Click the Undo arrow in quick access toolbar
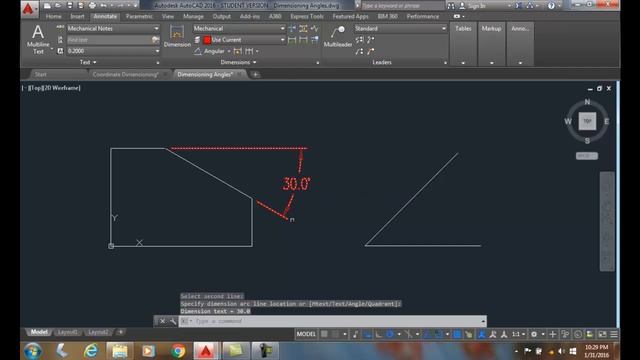 [104, 5]
